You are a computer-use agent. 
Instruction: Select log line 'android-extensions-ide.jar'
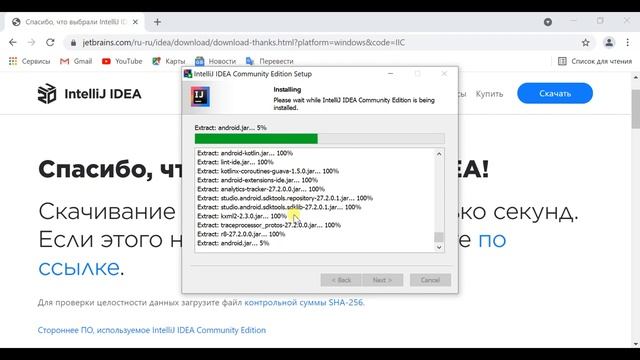pyautogui.click(x=257, y=180)
